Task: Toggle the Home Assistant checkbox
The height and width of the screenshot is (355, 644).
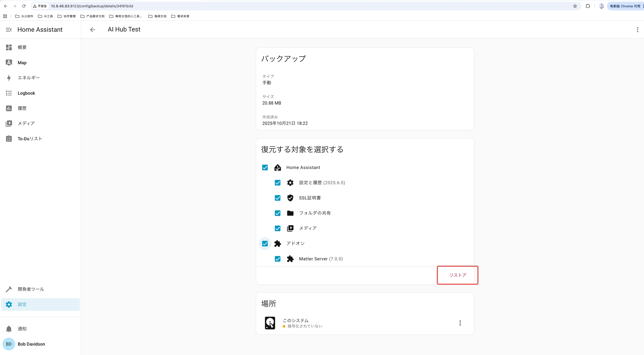Action: click(265, 167)
